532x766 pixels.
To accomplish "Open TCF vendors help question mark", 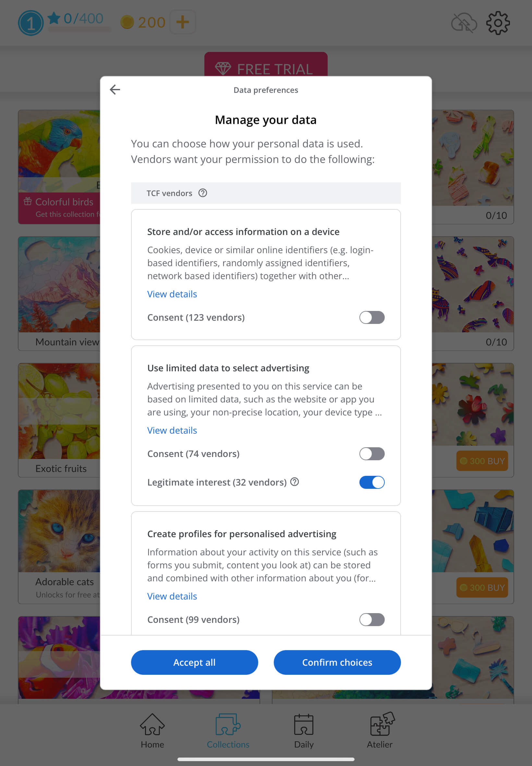I will click(x=203, y=193).
